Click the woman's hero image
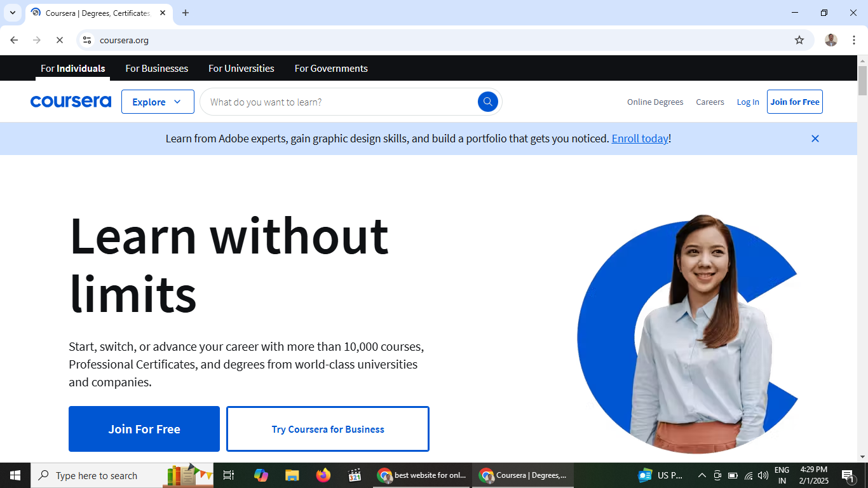 pos(688,334)
